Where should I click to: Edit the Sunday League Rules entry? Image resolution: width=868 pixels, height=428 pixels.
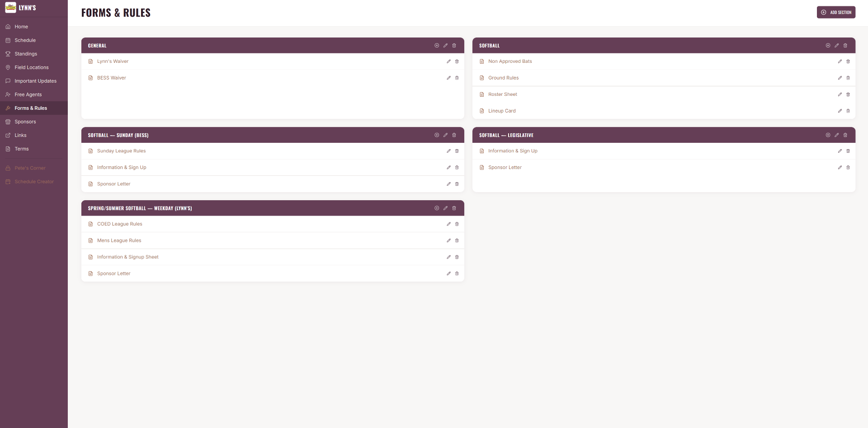[x=448, y=151]
